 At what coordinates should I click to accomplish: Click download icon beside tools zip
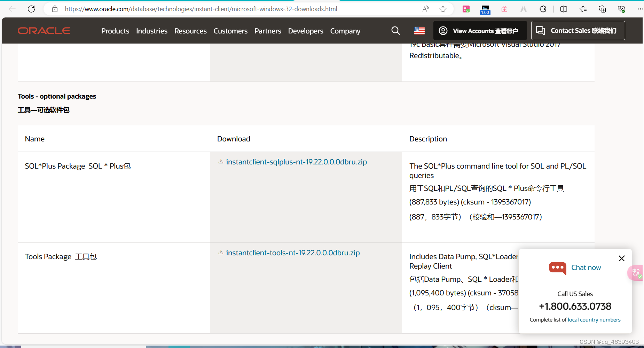tap(221, 253)
